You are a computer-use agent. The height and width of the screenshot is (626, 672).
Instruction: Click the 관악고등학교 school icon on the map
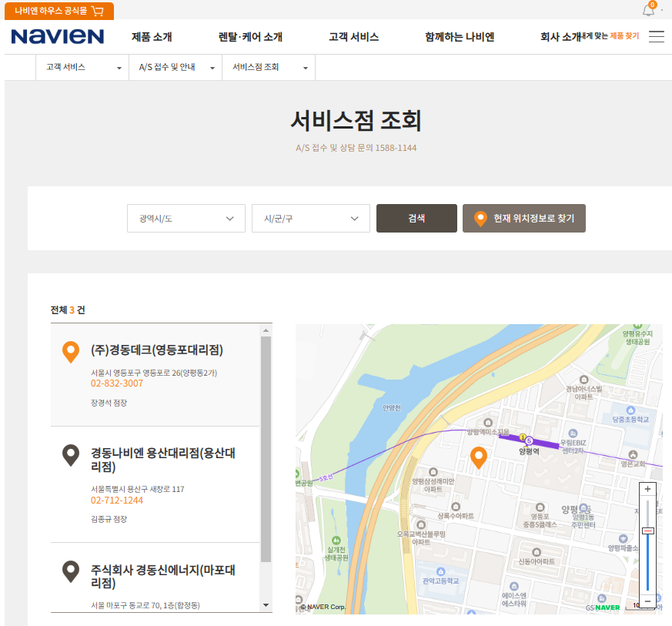pyautogui.click(x=440, y=571)
